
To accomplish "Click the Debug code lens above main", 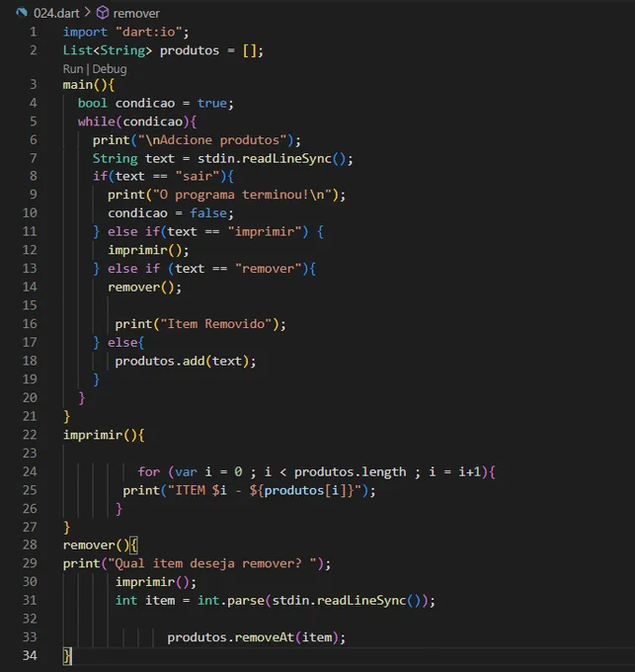I will (110, 69).
